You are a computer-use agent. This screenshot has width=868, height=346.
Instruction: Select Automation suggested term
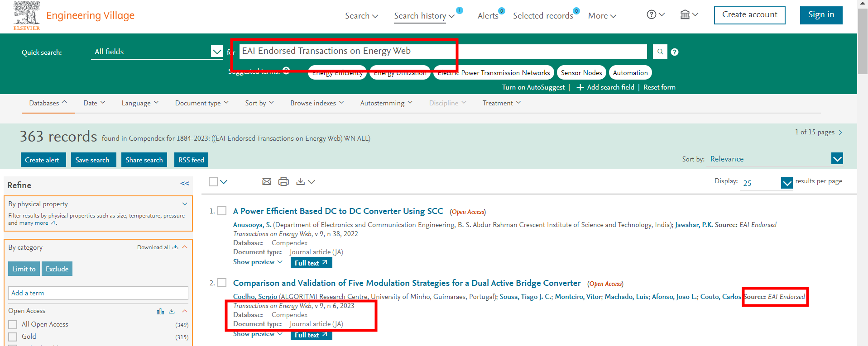point(630,72)
